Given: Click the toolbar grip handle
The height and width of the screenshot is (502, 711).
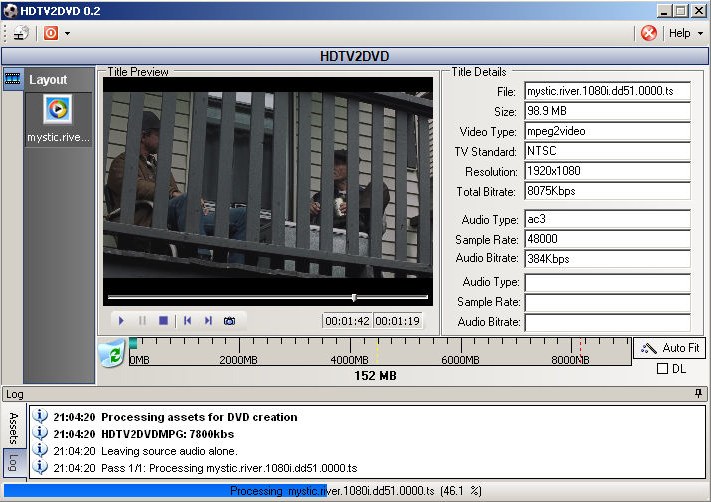Looking at the screenshot, I should (x=5, y=33).
